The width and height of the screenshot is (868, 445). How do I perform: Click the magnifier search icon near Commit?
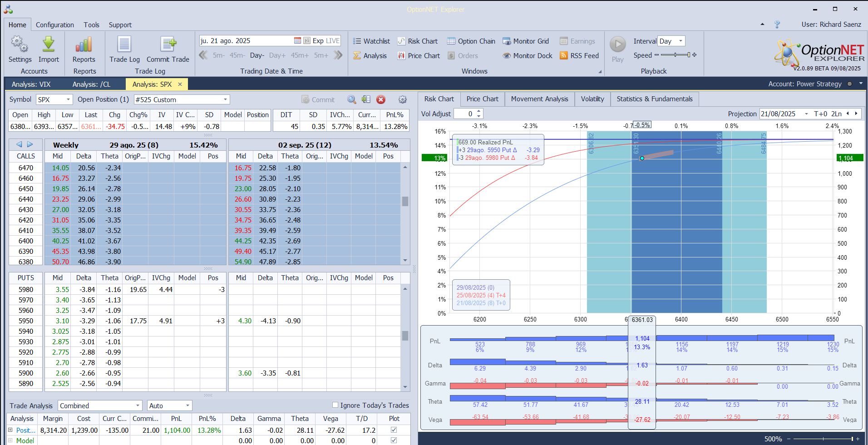(352, 99)
